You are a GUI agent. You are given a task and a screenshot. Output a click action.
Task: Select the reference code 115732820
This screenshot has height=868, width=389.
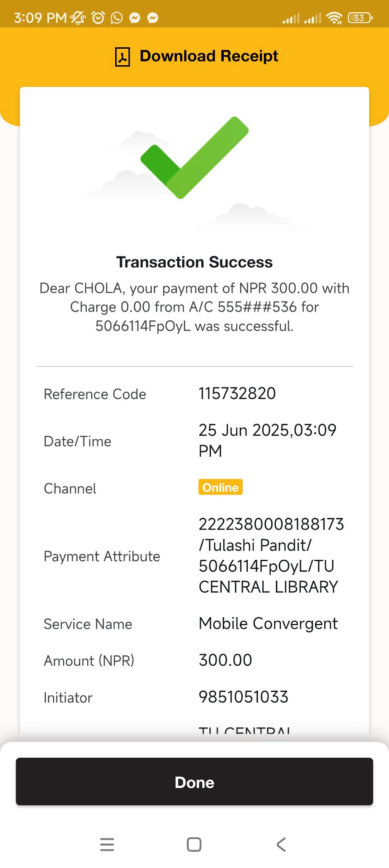coord(237,394)
